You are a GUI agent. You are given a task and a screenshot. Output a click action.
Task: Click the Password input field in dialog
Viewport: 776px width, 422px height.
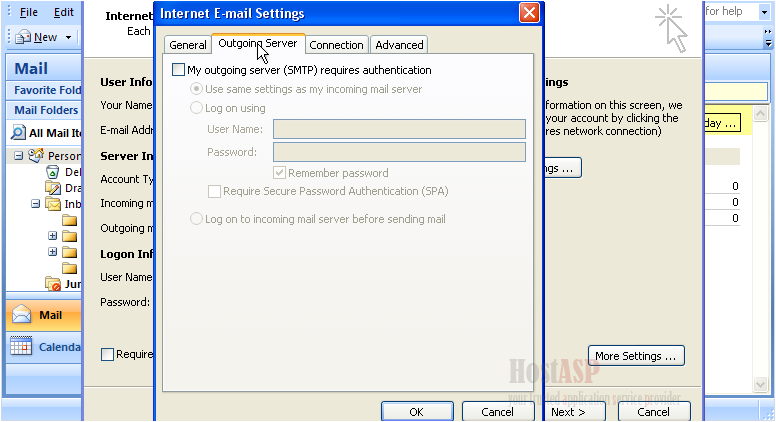pos(399,152)
